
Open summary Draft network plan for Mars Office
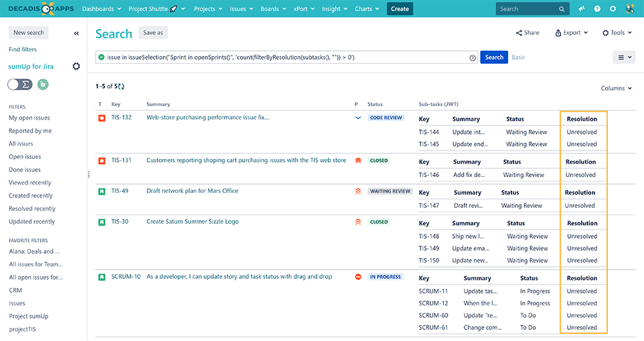pos(192,191)
